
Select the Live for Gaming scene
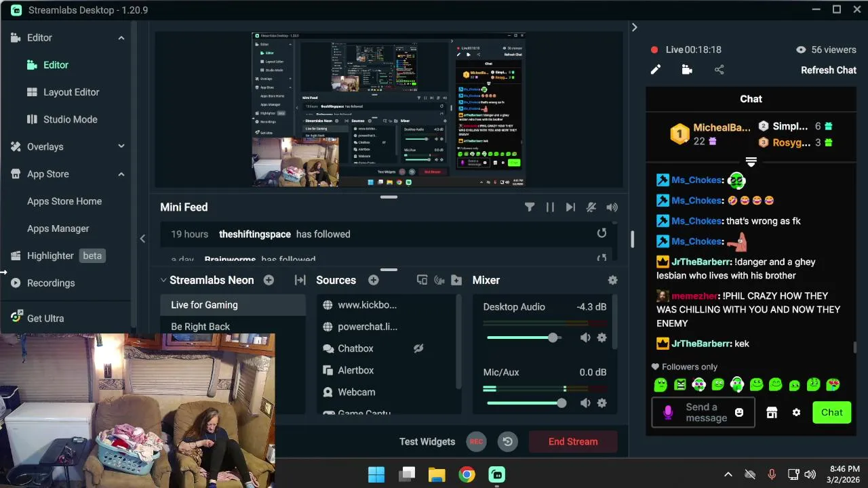click(x=233, y=305)
